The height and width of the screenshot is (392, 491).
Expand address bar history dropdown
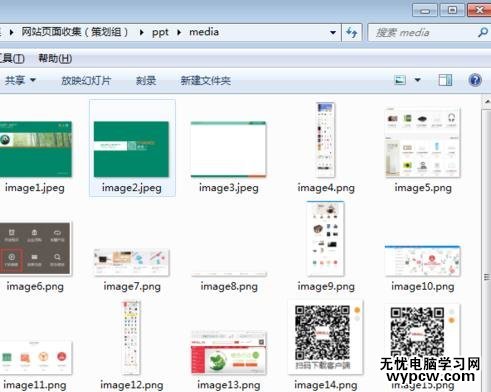pos(333,33)
